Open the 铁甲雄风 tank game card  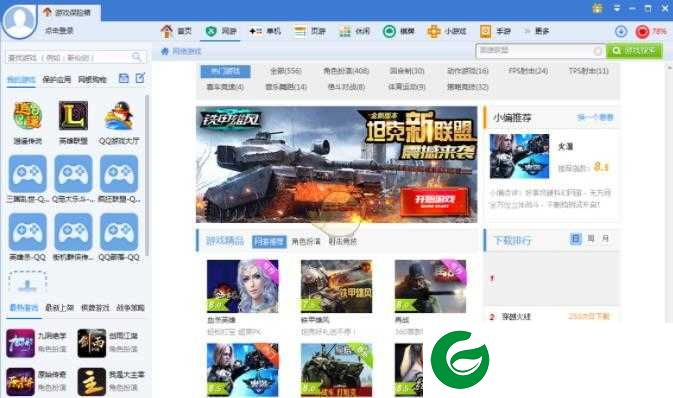coord(336,286)
